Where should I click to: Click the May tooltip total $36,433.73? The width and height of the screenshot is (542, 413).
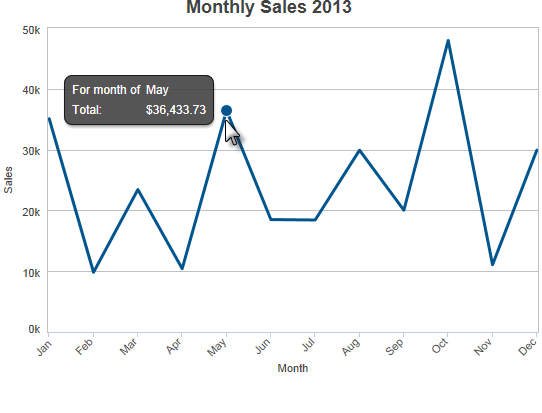(x=176, y=110)
